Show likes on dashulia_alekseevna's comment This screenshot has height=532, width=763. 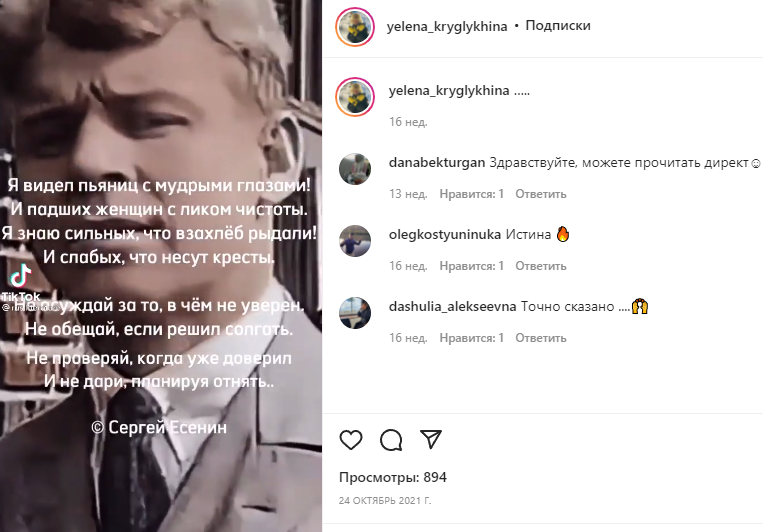coord(472,338)
